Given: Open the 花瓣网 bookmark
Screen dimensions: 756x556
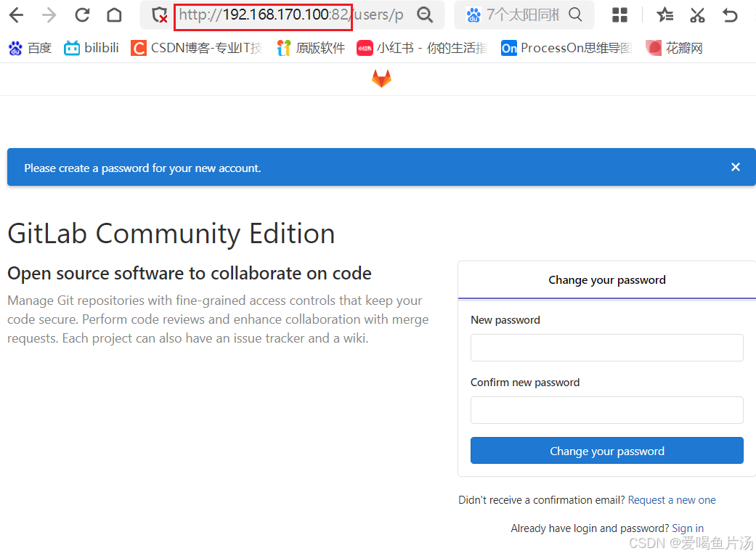Looking at the screenshot, I should [x=674, y=48].
